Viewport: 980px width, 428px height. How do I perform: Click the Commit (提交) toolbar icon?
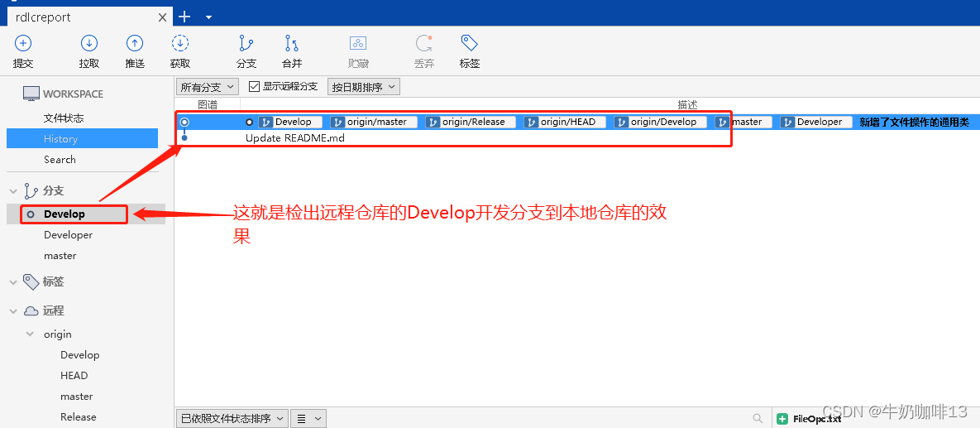pyautogui.click(x=23, y=43)
